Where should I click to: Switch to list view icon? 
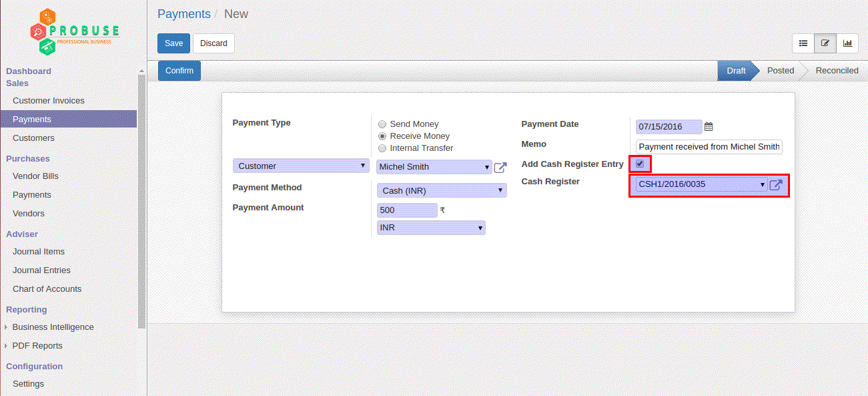(803, 43)
